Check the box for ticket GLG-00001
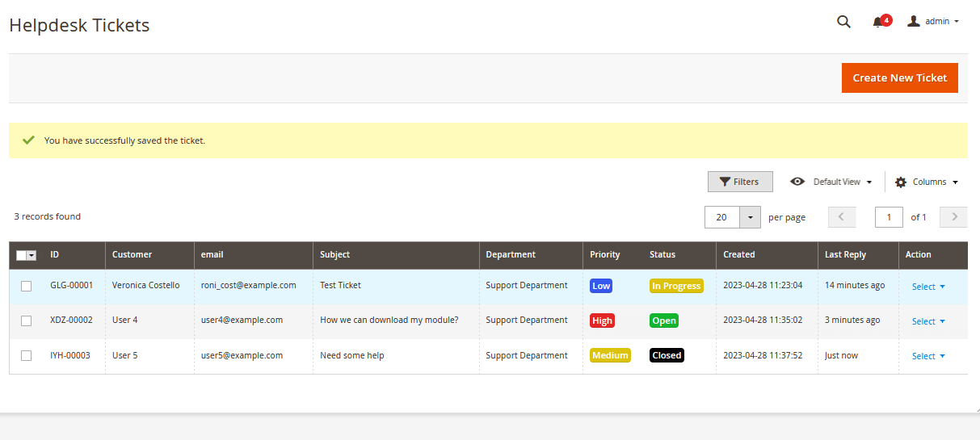This screenshot has height=440, width=980. point(27,286)
